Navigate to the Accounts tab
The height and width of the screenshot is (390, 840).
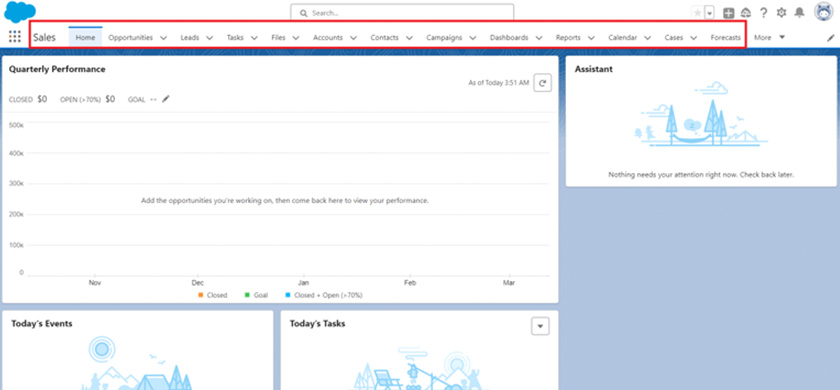(x=328, y=38)
